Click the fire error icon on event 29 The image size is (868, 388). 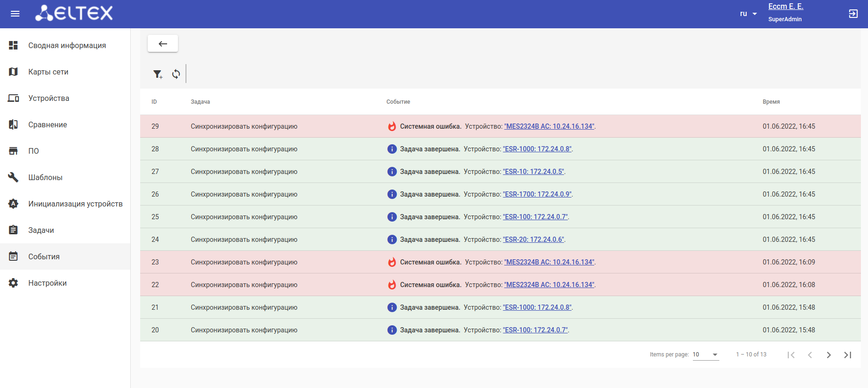pos(392,126)
